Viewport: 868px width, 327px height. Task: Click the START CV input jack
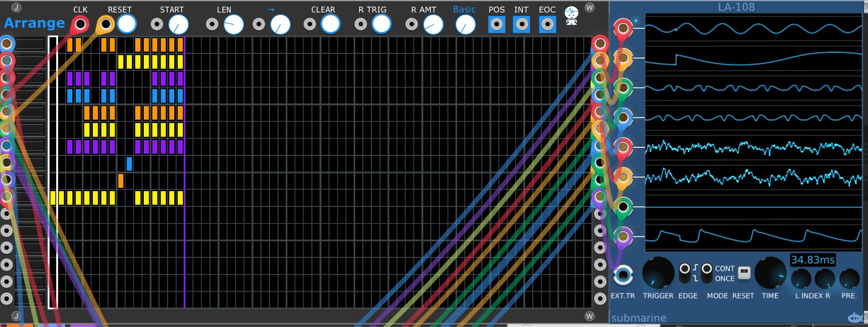157,24
